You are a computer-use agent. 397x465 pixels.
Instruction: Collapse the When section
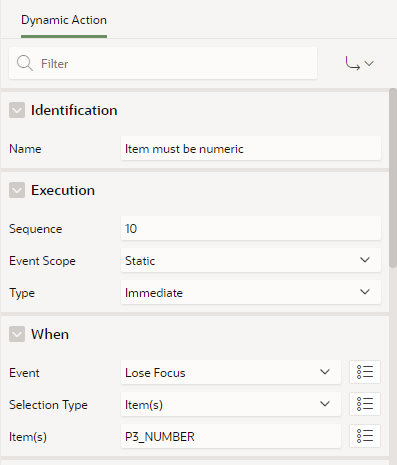tap(17, 334)
